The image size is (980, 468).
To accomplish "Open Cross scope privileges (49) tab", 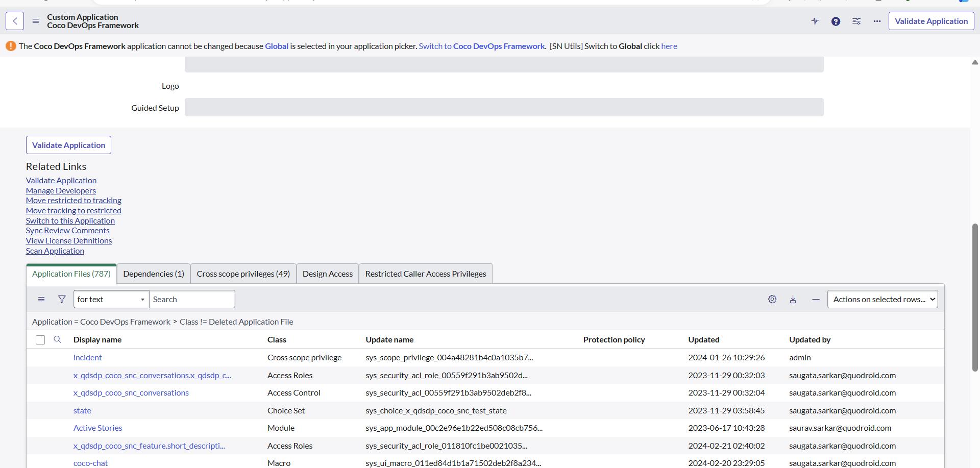I will click(x=243, y=274).
